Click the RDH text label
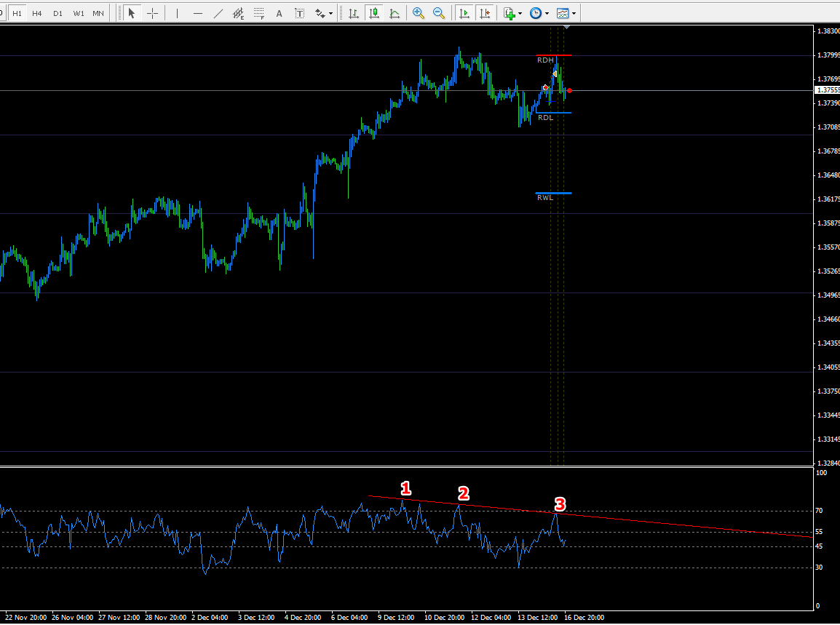 (545, 60)
